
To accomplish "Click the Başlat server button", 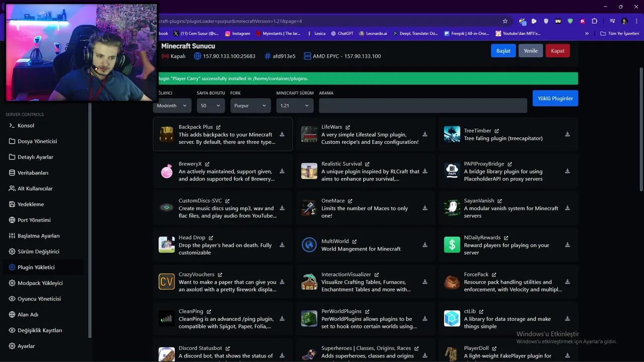I will (x=503, y=51).
